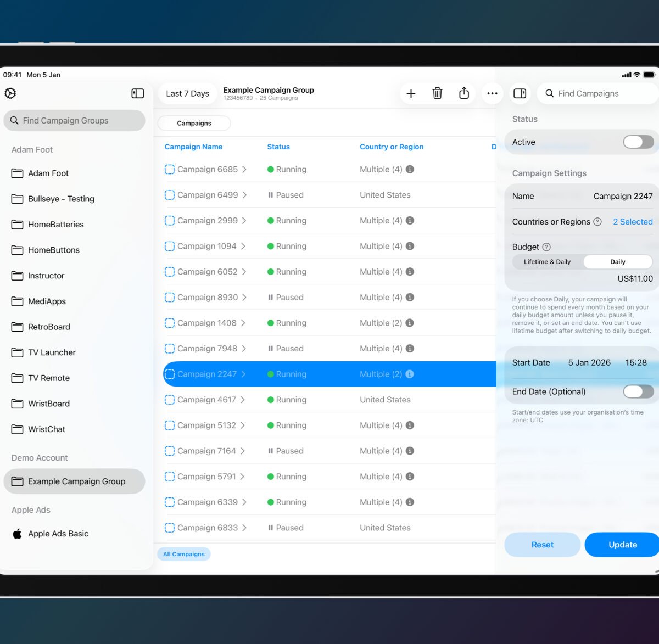Click the Find Campaigns search field
Viewport: 659px width, 644px height.
(599, 93)
